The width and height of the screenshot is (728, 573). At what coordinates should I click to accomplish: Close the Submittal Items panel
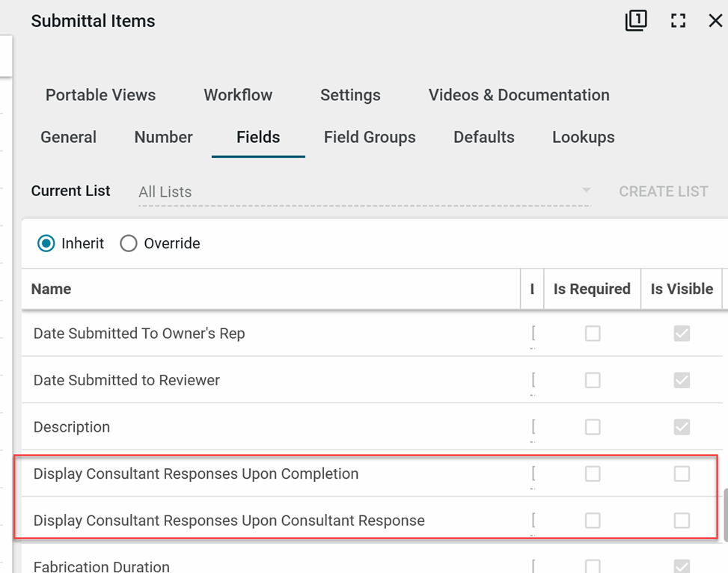(x=715, y=21)
